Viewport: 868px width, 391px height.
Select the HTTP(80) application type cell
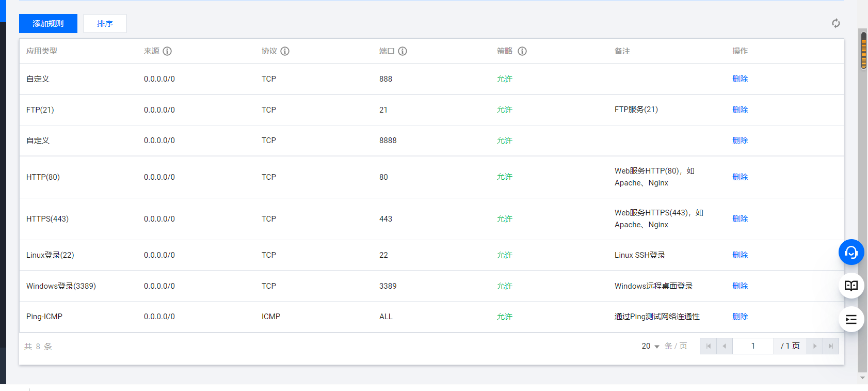pyautogui.click(x=43, y=177)
